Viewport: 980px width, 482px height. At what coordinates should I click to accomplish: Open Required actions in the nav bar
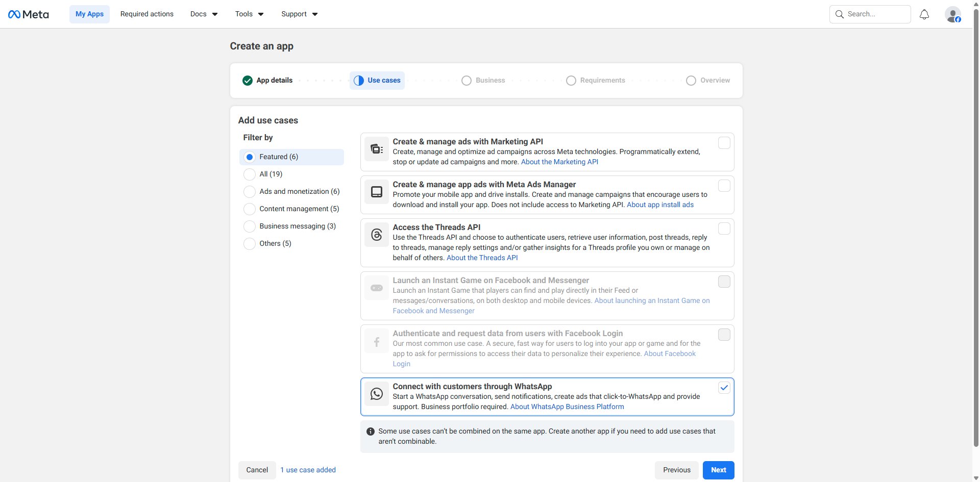pos(147,14)
